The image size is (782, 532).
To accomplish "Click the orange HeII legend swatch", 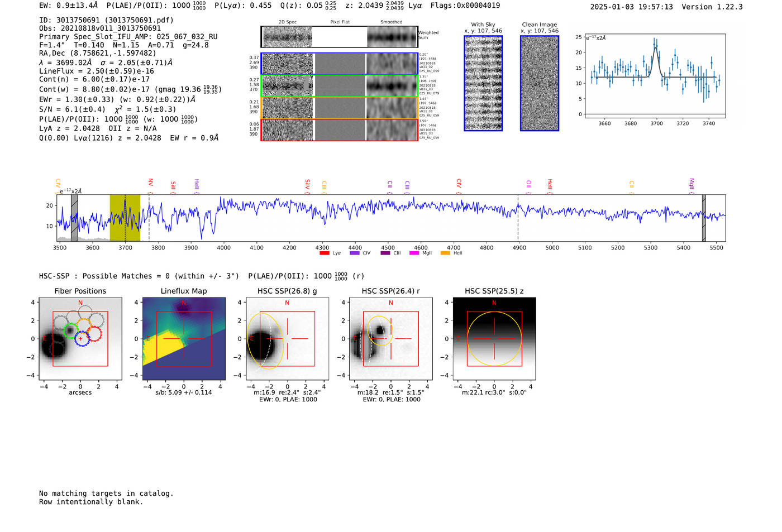I will (x=445, y=253).
